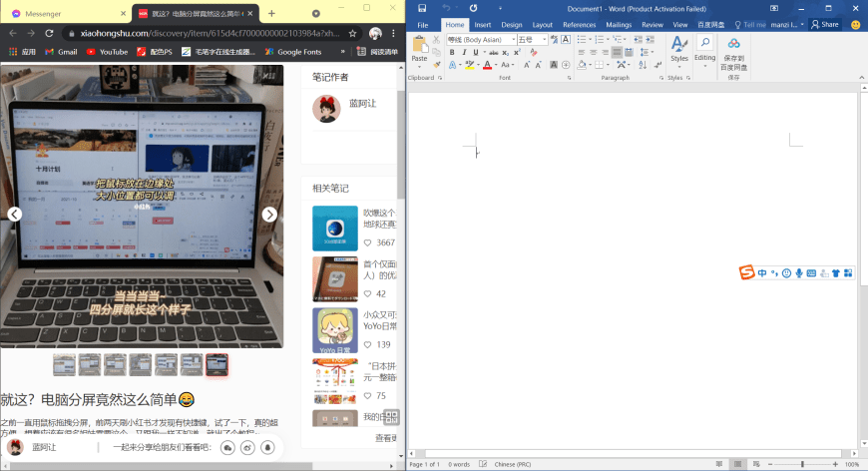Switch to the Insert ribbon tab
The height and width of the screenshot is (471, 868).
(x=482, y=24)
